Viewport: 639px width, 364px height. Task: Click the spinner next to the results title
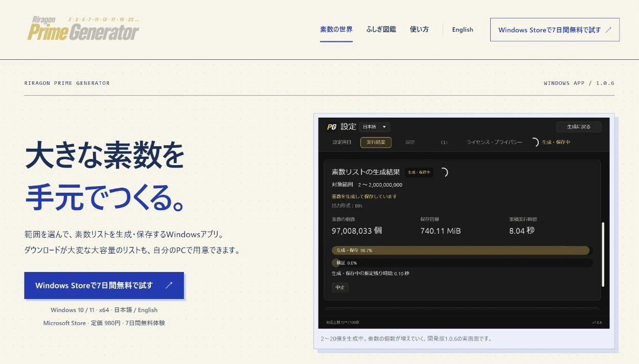pyautogui.click(x=444, y=172)
